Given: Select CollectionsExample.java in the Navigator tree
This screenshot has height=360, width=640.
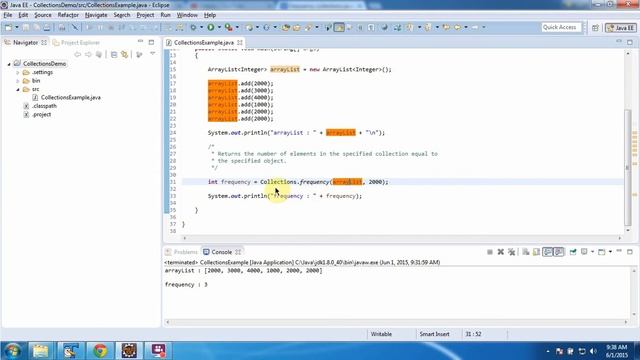Looking at the screenshot, I should tap(71, 98).
